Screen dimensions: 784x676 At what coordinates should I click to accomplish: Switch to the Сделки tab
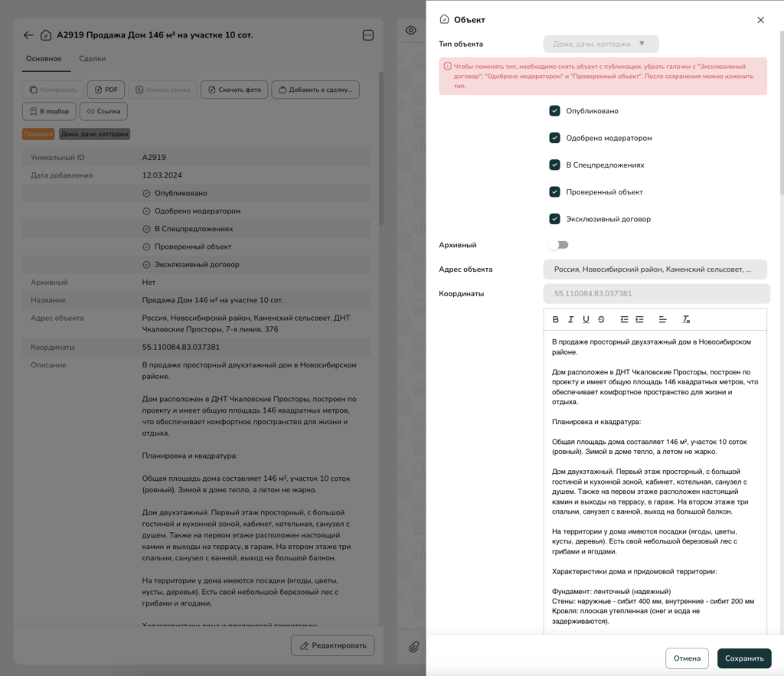click(93, 58)
